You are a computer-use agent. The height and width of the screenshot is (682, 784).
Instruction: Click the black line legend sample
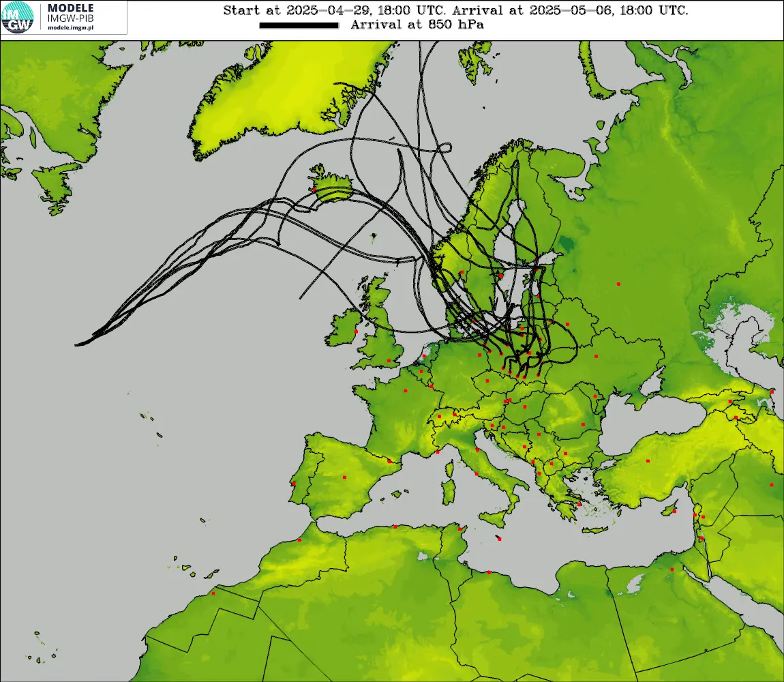tap(299, 25)
